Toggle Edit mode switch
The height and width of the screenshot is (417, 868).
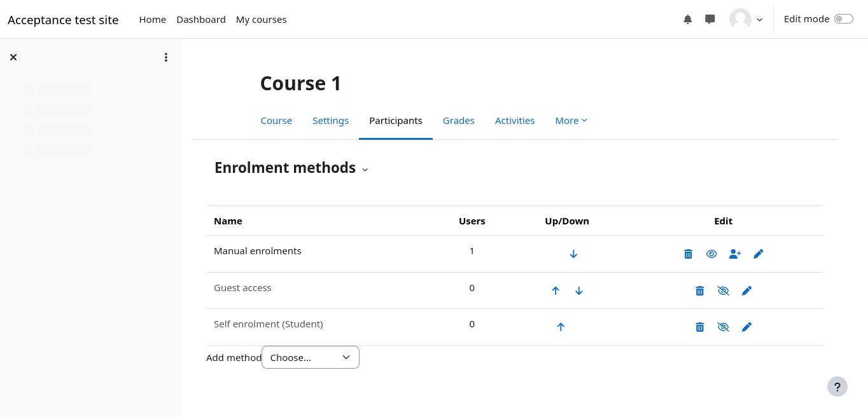click(843, 19)
